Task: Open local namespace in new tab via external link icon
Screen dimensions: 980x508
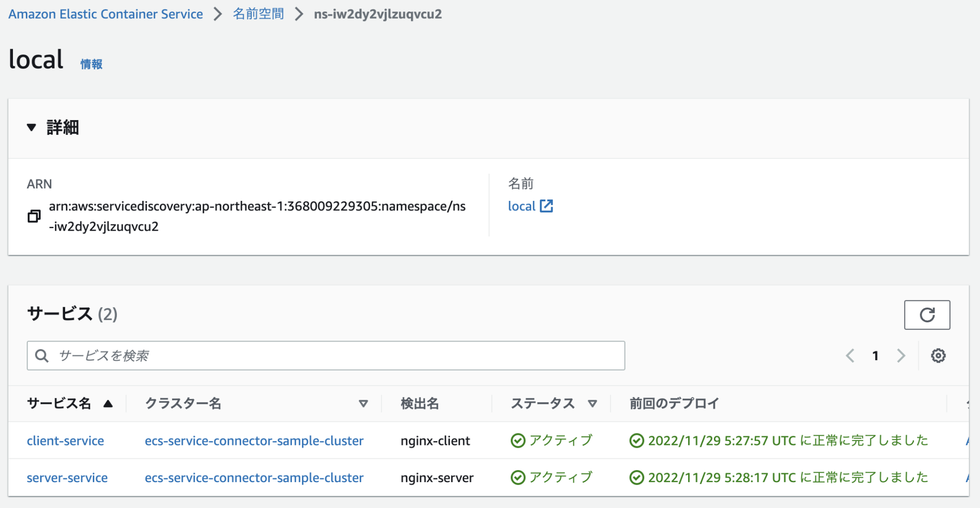Action: tap(547, 206)
